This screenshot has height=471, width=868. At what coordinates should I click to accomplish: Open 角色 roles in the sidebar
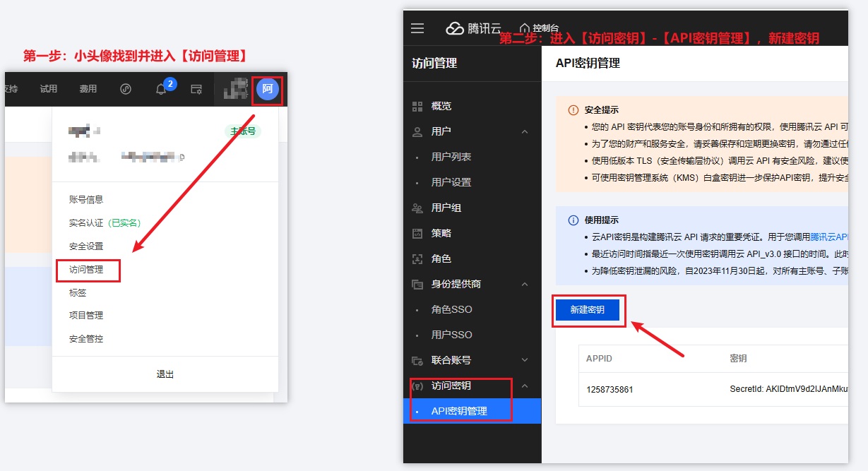coord(441,258)
